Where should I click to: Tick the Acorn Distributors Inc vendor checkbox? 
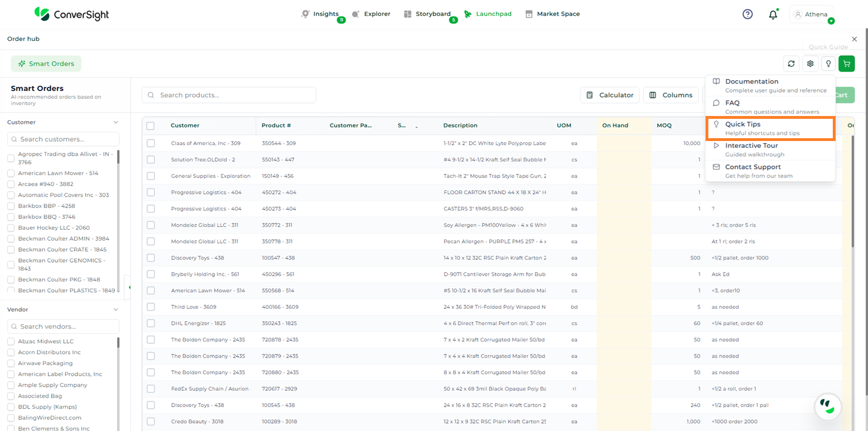tap(11, 353)
